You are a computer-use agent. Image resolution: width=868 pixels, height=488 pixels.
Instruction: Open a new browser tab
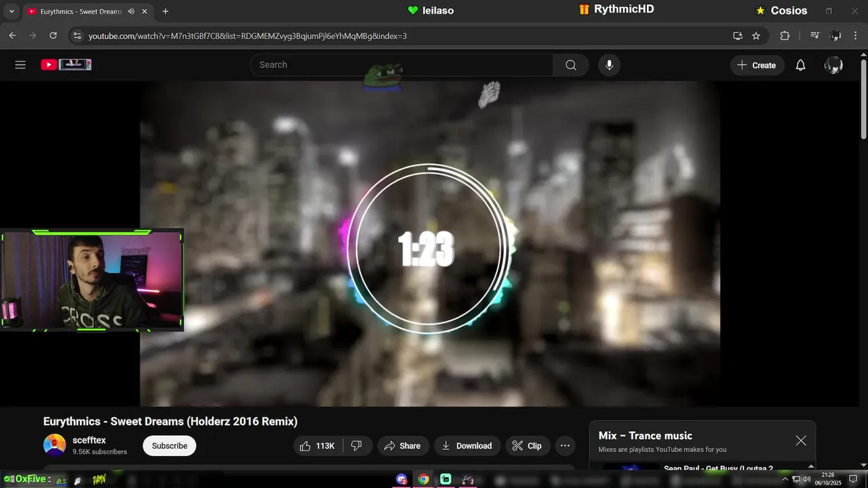pyautogui.click(x=165, y=12)
